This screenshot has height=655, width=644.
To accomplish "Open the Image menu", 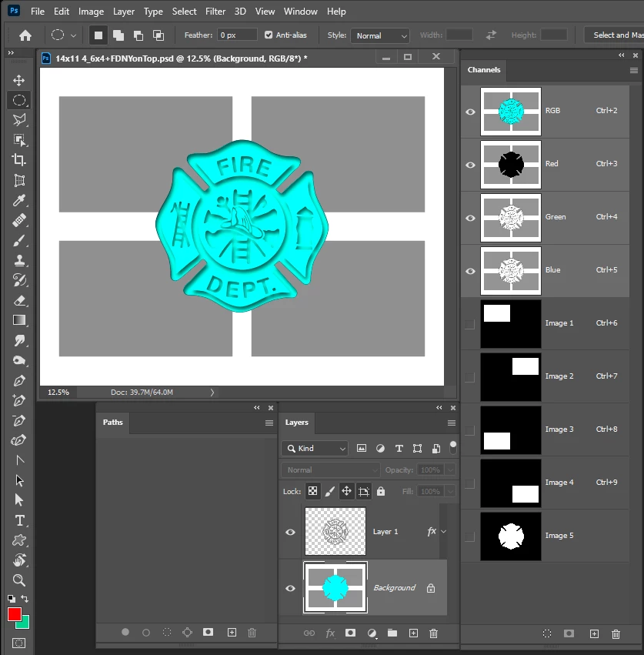I will pos(91,12).
